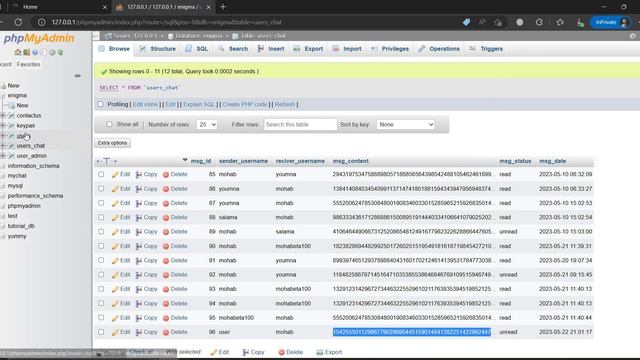Screen dimensions: 640x360
Task: Click highlighted msg_content of row 96
Action: 412,332
